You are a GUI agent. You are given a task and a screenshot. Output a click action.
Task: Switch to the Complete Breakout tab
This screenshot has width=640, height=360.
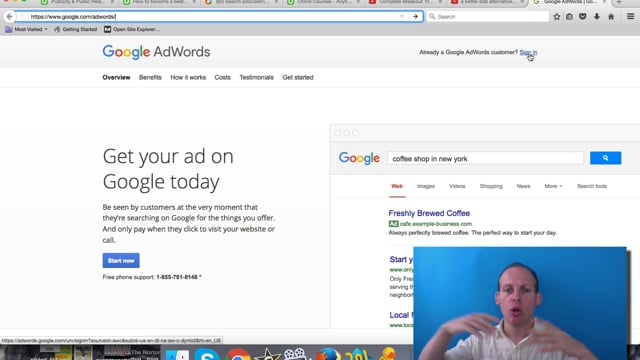405,2
